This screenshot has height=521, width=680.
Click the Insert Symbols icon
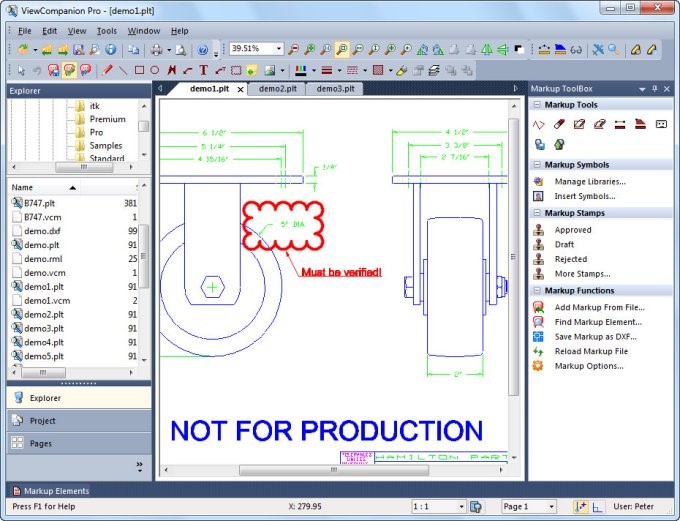tap(538, 196)
